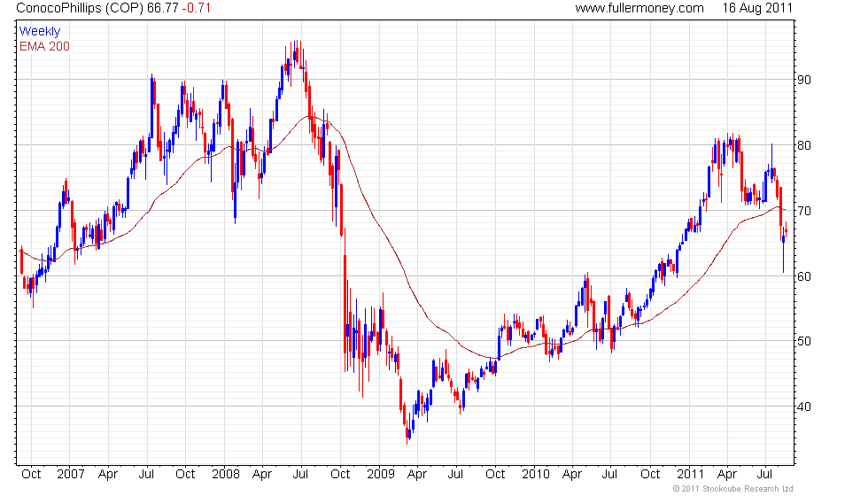This screenshot has width=868, height=496.
Task: Click the 2011 year axis label
Action: point(690,475)
